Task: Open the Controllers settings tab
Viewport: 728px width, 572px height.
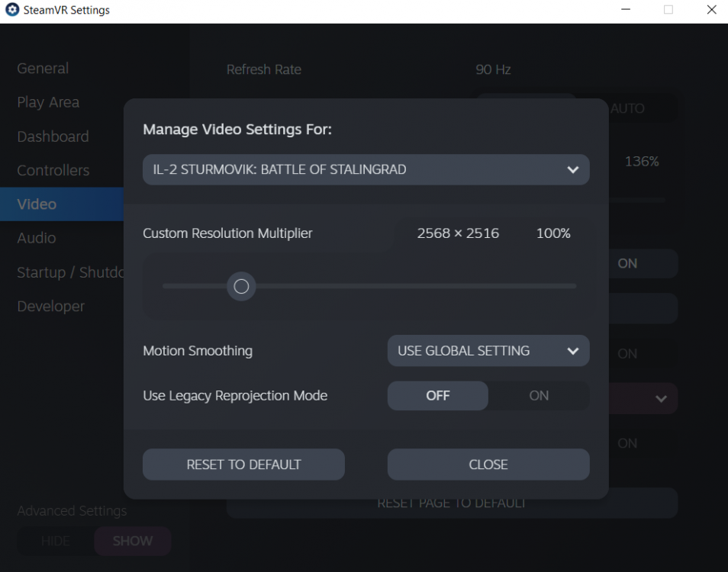Action: [53, 170]
